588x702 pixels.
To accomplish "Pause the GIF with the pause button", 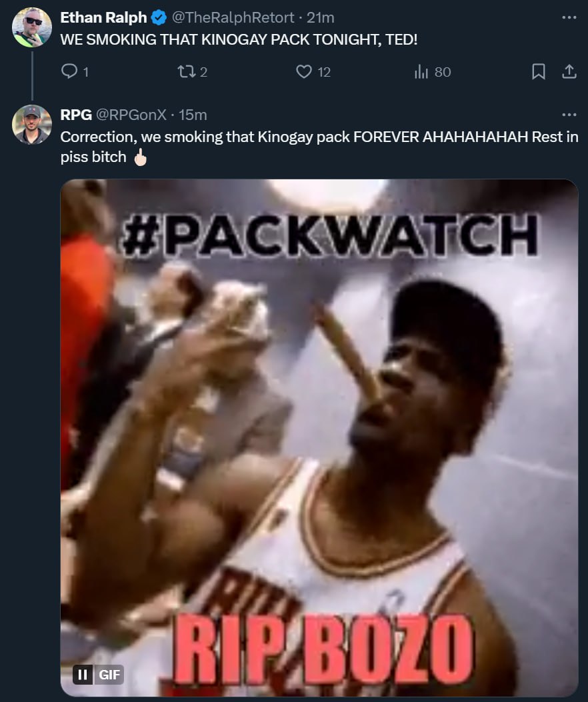I will [83, 674].
